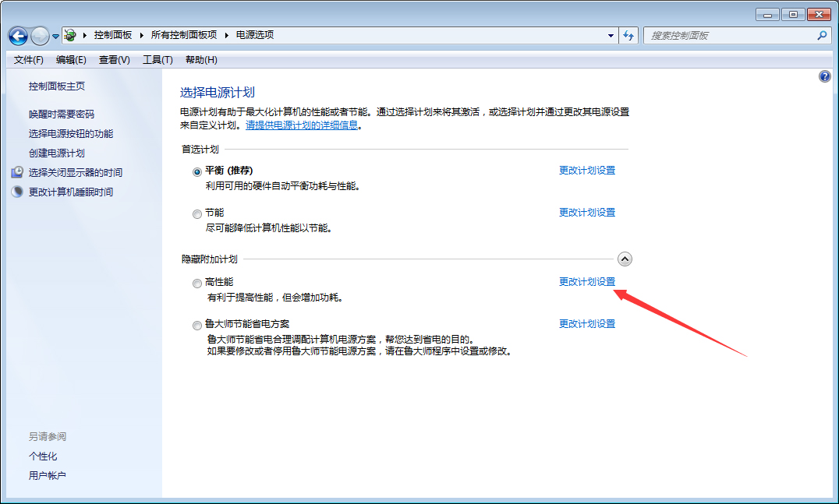Click the clock icon beside 选择关闭显示器的时间
The width and height of the screenshot is (839, 504).
coord(17,172)
